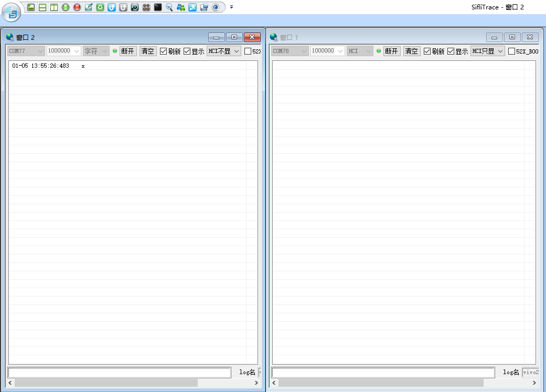Open the quick access toolbar customize arrow
546x392 pixels.
(x=231, y=7)
